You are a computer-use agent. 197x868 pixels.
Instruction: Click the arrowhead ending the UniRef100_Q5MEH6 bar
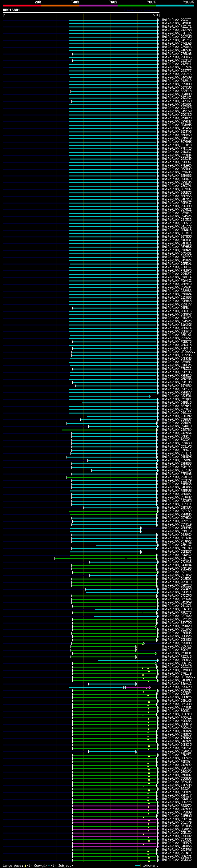(x=141, y=528)
